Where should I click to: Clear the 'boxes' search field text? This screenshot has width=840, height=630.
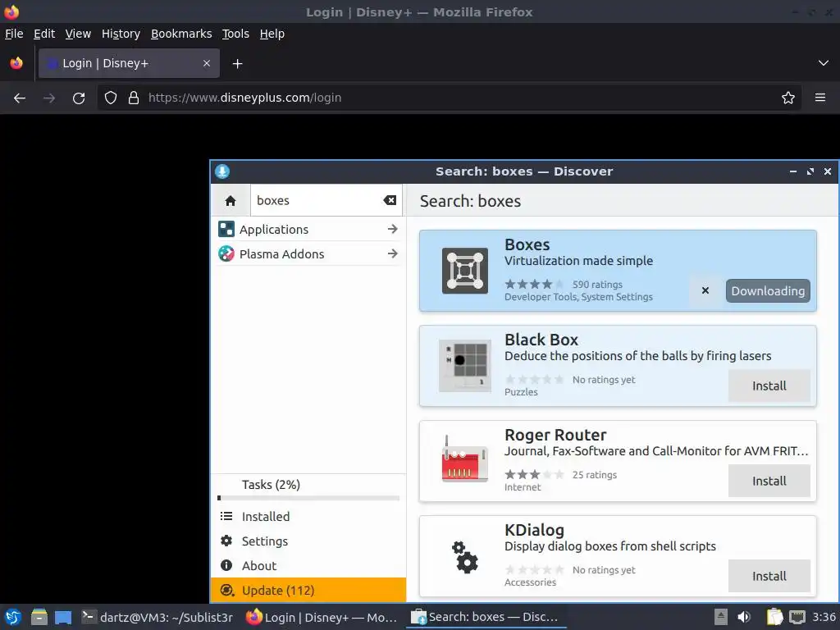[390, 200]
